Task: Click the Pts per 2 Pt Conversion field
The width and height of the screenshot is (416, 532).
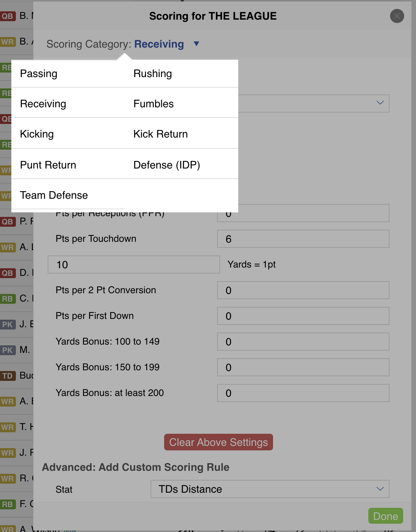Action: click(303, 291)
